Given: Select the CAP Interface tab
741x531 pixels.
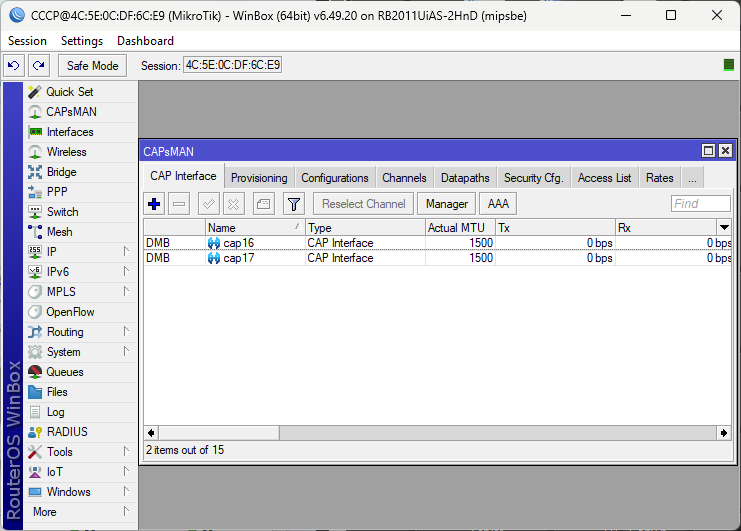Looking at the screenshot, I should pyautogui.click(x=183, y=176).
